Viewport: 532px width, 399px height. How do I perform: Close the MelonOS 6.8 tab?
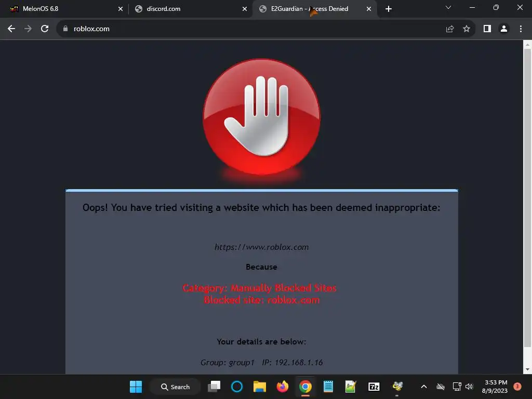click(x=121, y=9)
